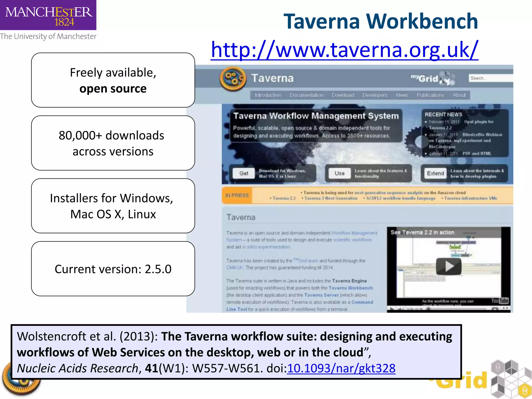
Task: Click the About navigation item
Action: pyautogui.click(x=459, y=95)
